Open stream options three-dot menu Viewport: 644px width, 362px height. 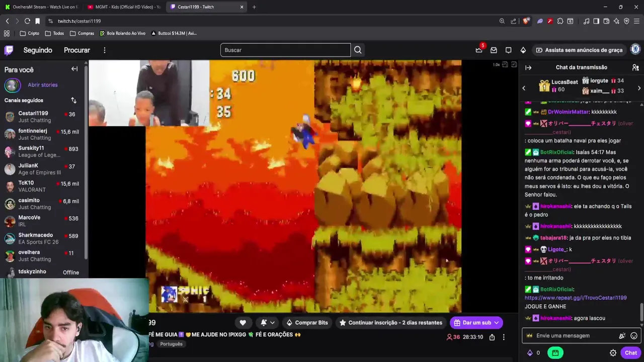tap(504, 337)
